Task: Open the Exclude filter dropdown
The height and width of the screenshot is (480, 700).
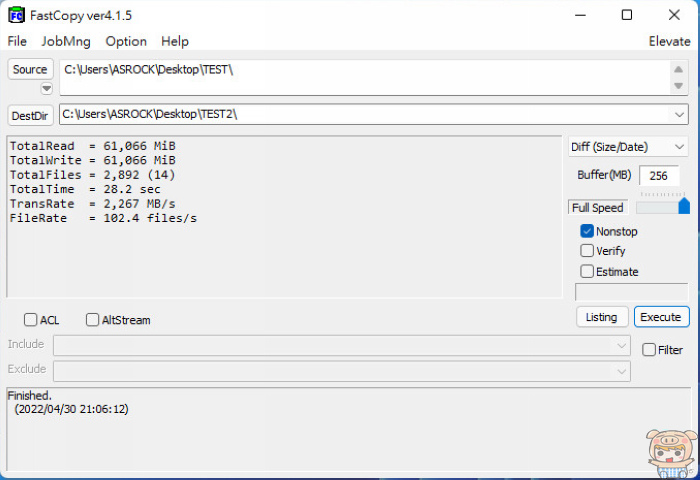Action: tap(621, 371)
